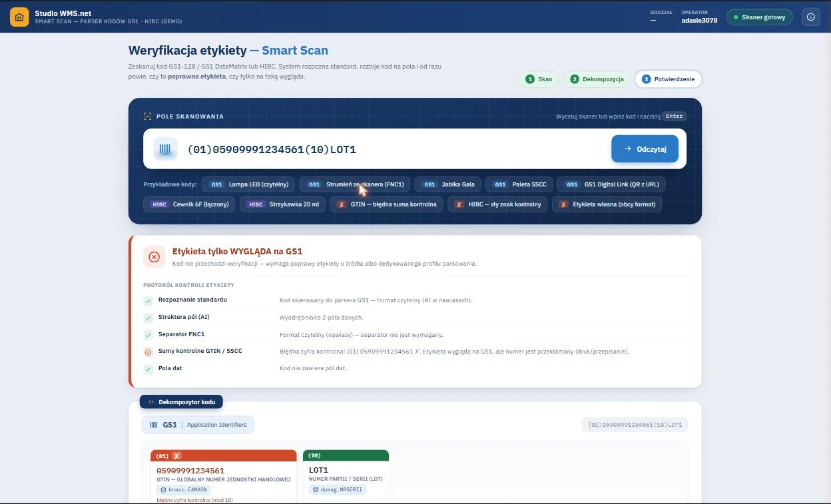The image size is (831, 504).
Task: Click the text Wyodrębniono 2 pola danych
Action: (x=322, y=318)
